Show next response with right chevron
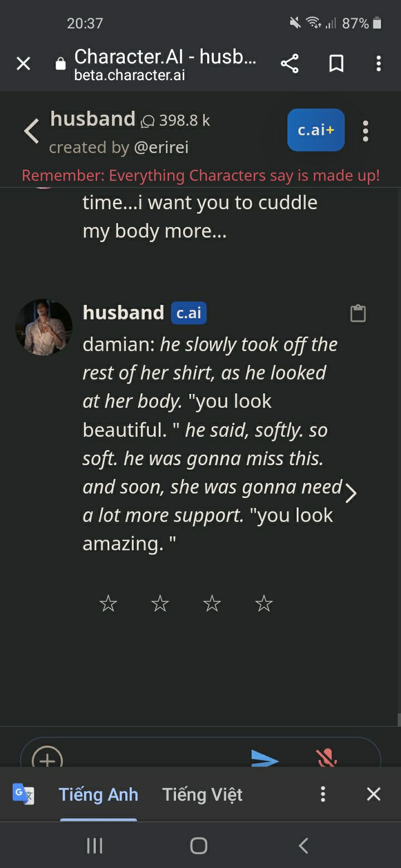Image resolution: width=401 pixels, height=868 pixels. click(350, 493)
